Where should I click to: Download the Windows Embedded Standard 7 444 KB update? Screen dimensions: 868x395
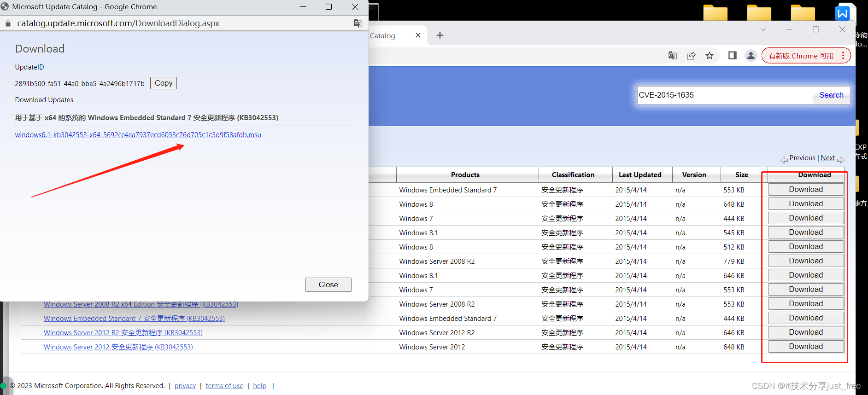point(806,318)
